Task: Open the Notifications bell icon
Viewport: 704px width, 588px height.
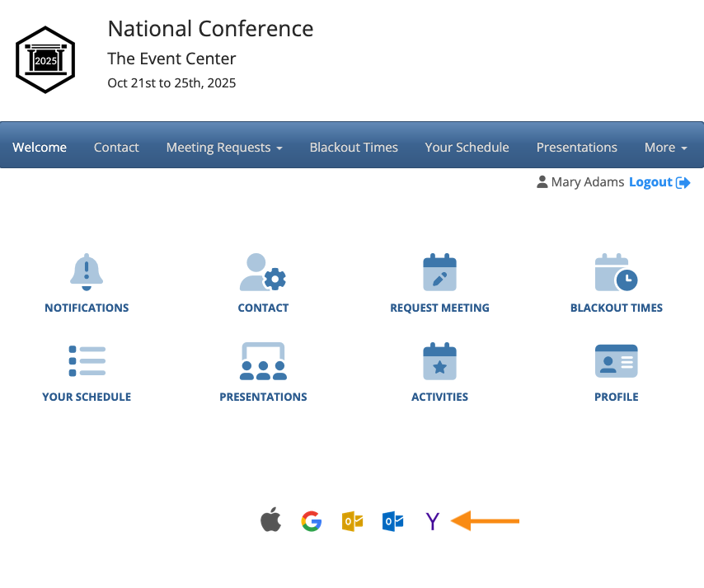Action: 87,272
